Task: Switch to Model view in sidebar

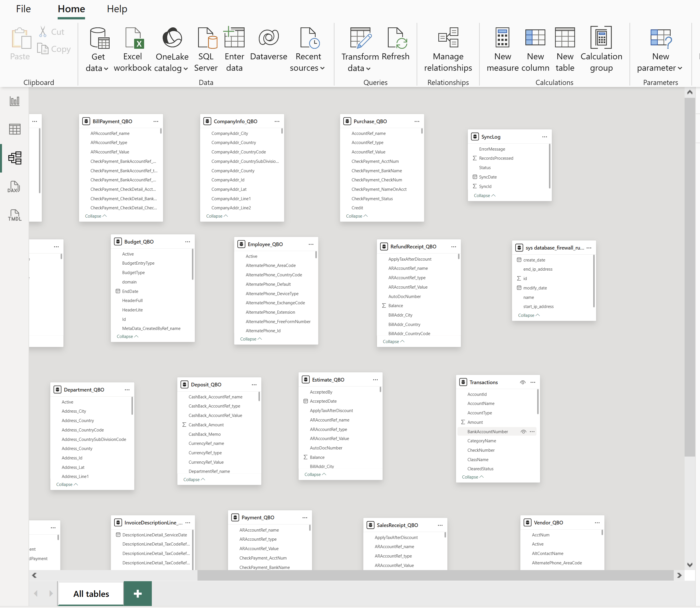Action: (15, 158)
